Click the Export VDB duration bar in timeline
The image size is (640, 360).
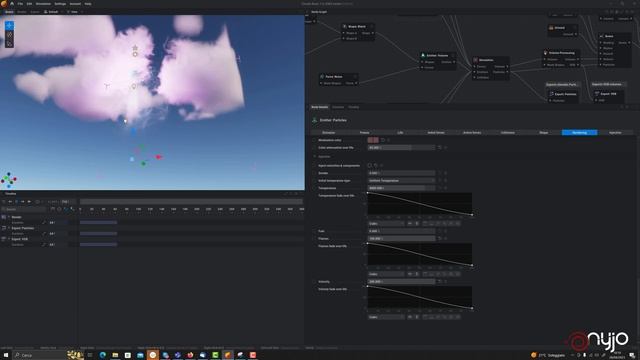pyautogui.click(x=98, y=244)
